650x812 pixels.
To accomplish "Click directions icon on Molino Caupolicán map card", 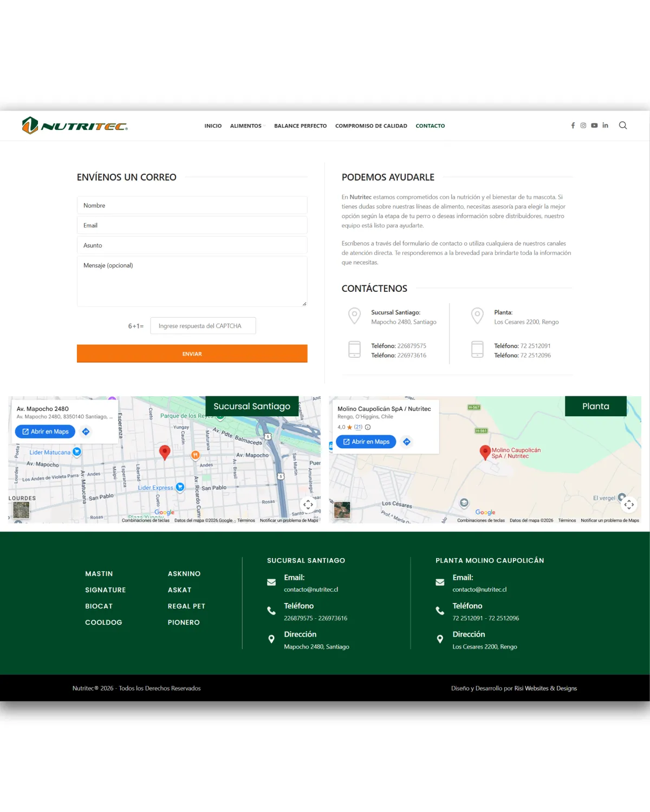I will 407,442.
